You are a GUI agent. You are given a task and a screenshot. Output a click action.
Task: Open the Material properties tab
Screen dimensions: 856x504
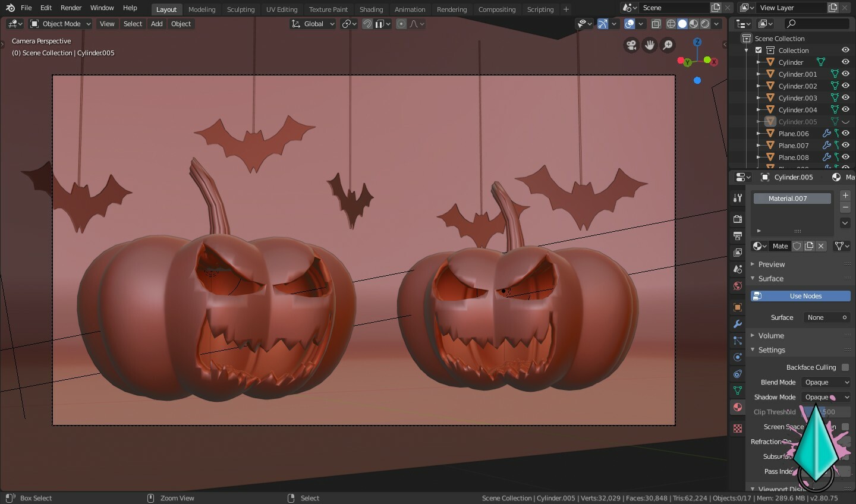(738, 407)
